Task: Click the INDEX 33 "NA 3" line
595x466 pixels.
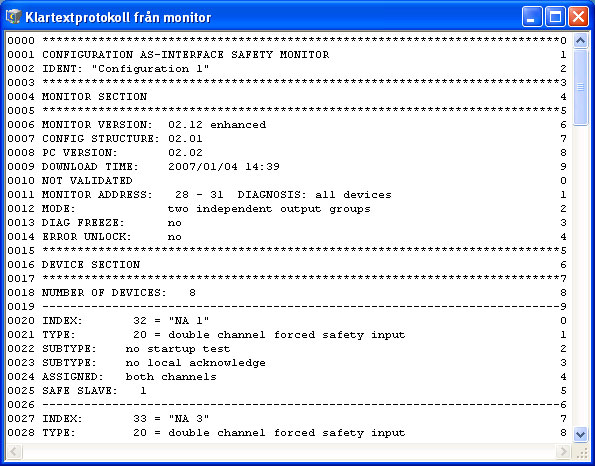Action: (x=286, y=419)
